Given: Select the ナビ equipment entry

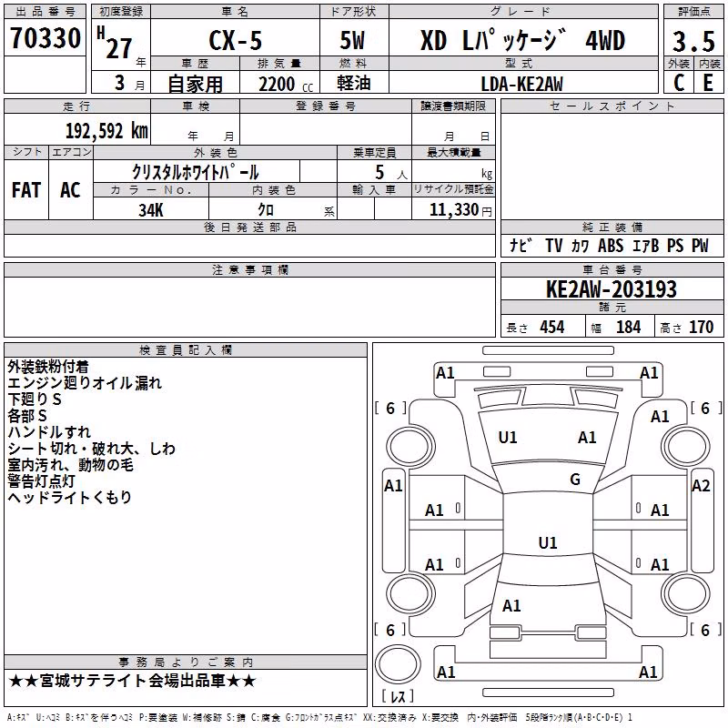Looking at the screenshot, I should [521, 246].
